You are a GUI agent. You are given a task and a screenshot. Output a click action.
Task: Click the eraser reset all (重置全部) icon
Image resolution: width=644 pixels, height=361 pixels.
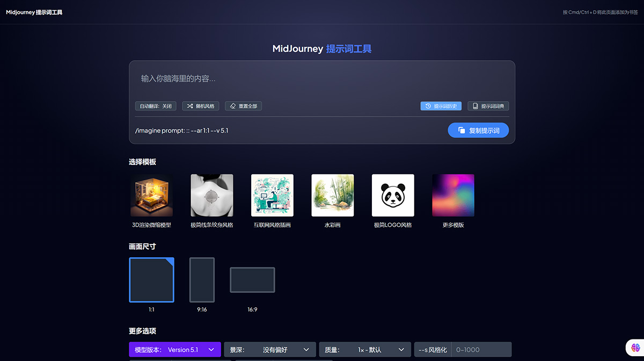(x=233, y=106)
